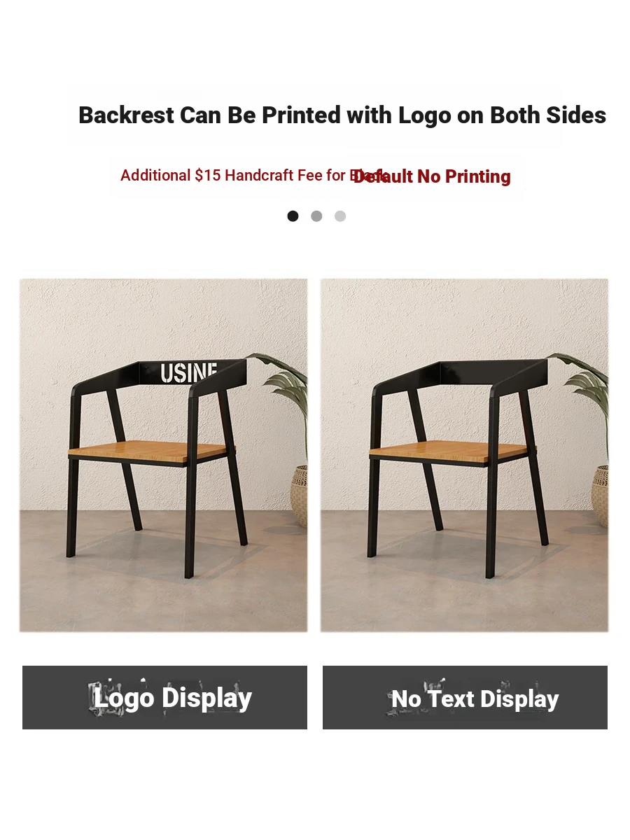Open the left chair image with logo

[163, 456]
